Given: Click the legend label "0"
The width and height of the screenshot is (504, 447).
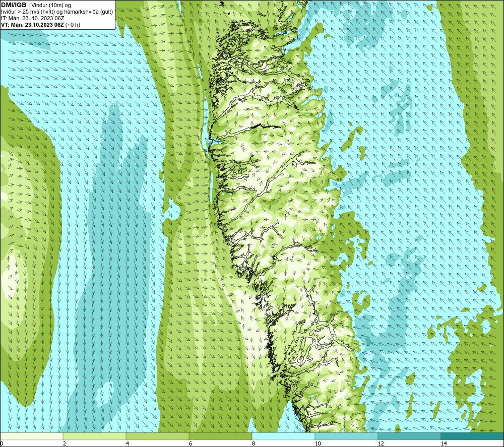Looking at the screenshot, I should click(2, 444).
